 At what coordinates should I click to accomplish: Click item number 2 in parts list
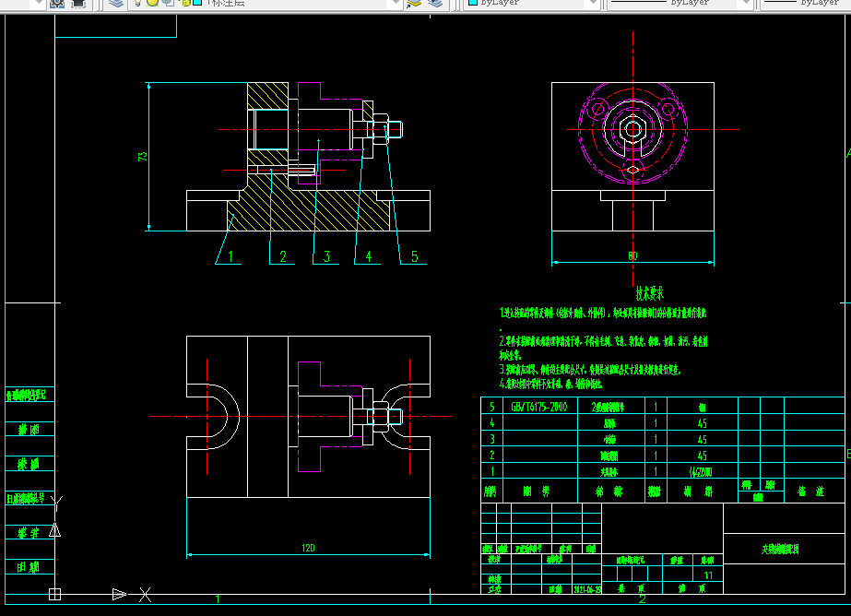coord(492,455)
